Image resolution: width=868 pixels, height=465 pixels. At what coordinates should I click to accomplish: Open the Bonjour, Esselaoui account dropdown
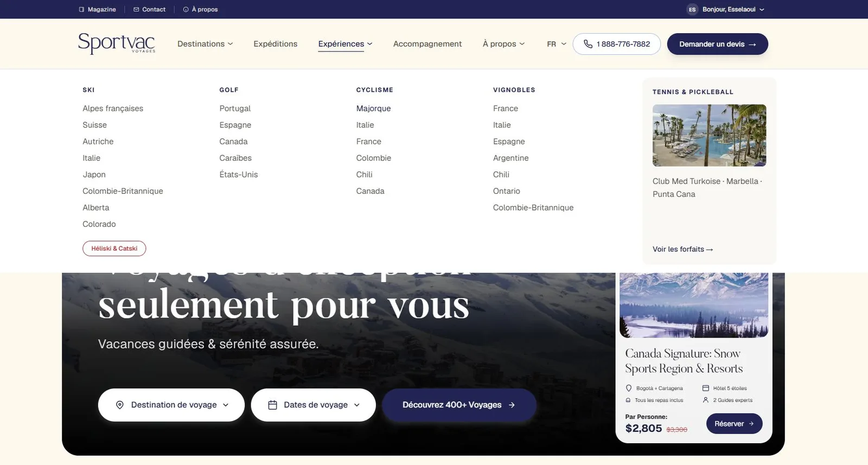coord(726,9)
